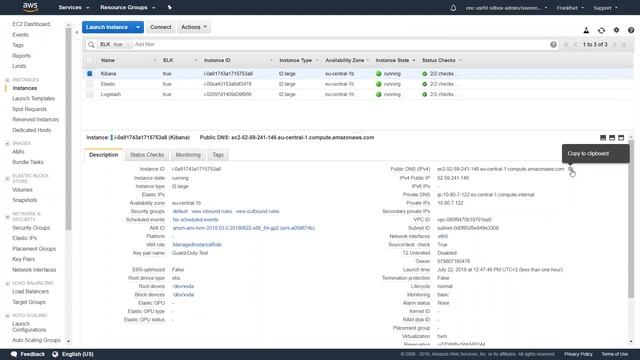Open the Resource Groups dropdown
The height and width of the screenshot is (360, 640).
[x=128, y=7]
